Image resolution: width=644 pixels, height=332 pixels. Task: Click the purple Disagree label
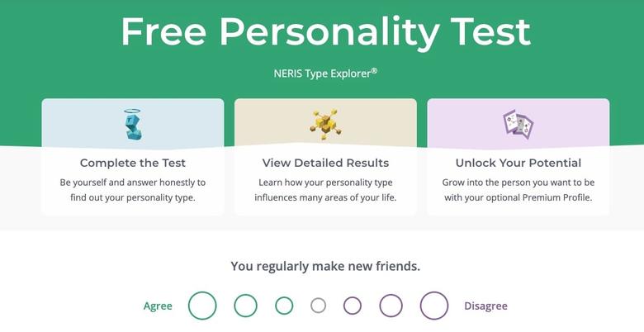(x=485, y=306)
